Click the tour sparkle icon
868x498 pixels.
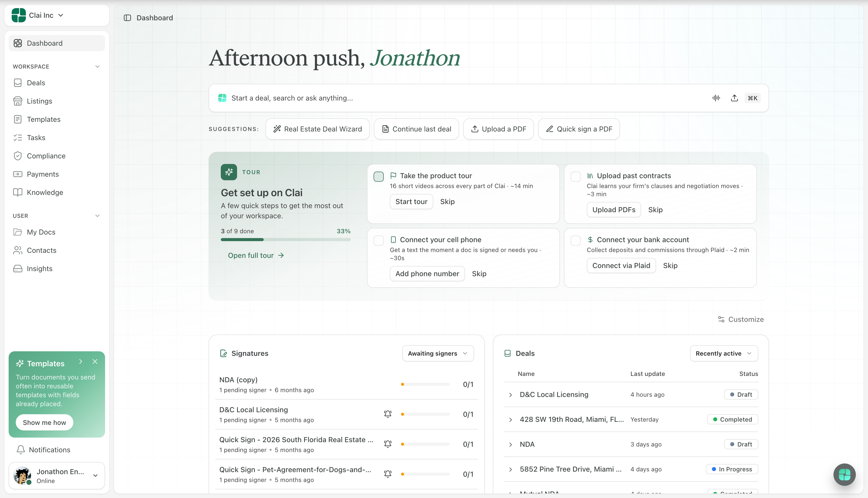(229, 172)
